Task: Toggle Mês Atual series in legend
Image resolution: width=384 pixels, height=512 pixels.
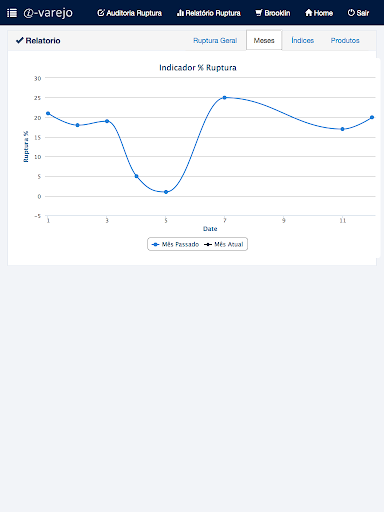Action: click(224, 244)
